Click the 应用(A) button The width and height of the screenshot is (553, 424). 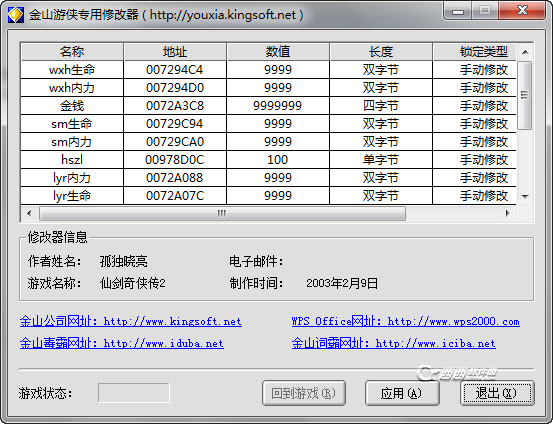pos(402,393)
